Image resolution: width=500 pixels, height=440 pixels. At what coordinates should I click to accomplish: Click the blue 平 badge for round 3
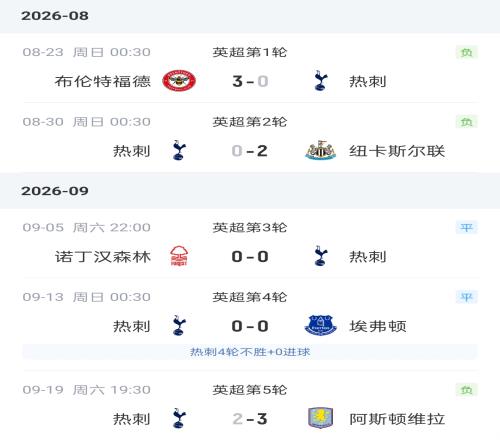(x=467, y=228)
